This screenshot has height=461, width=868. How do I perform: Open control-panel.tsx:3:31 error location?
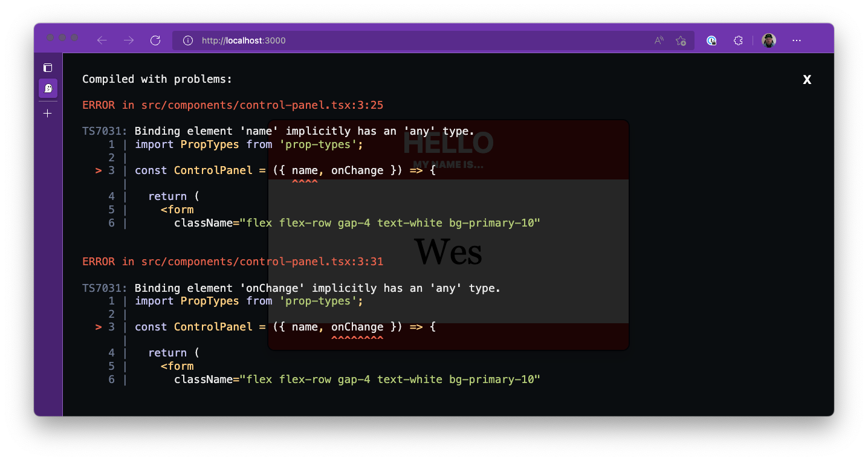(x=262, y=262)
